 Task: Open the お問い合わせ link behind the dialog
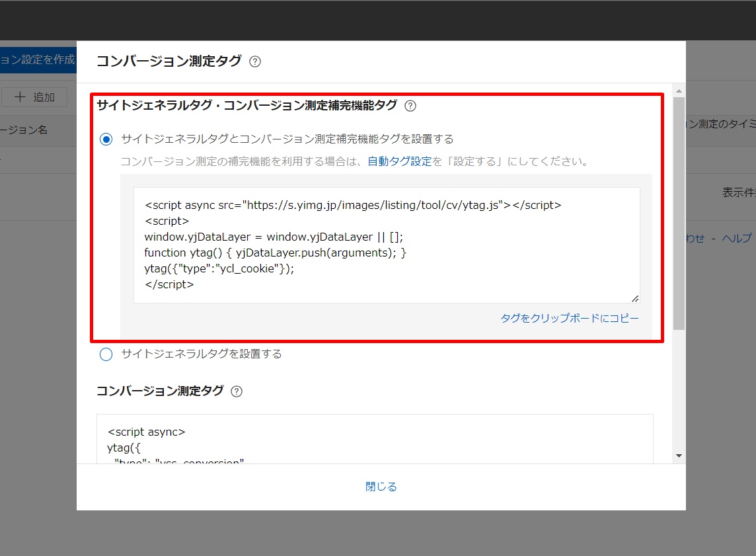tap(693, 239)
